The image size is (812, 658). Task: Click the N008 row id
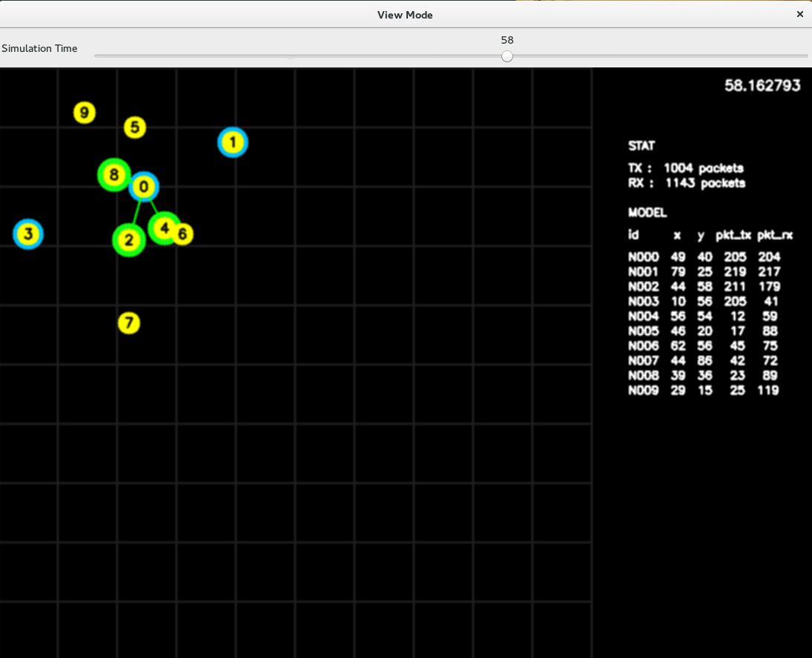tap(643, 376)
